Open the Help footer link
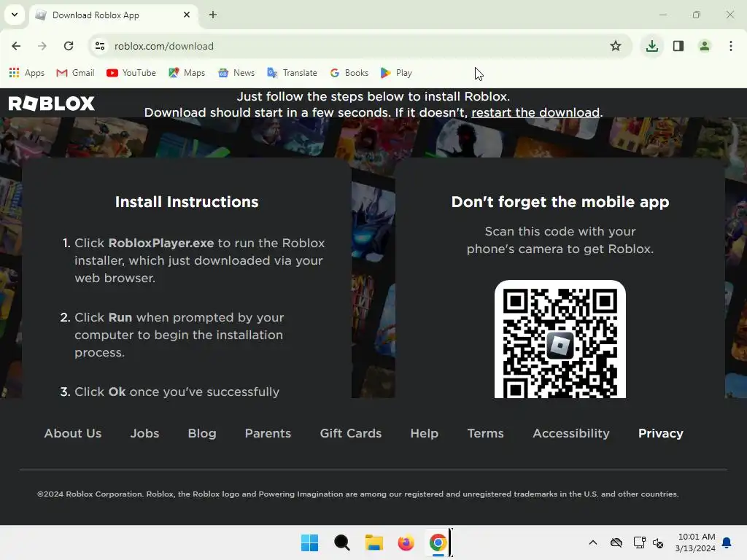The height and width of the screenshot is (560, 747). (425, 433)
